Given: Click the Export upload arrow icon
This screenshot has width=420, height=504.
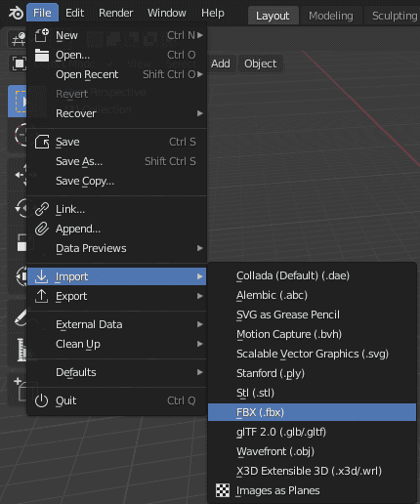Looking at the screenshot, I should pyautogui.click(x=41, y=296).
